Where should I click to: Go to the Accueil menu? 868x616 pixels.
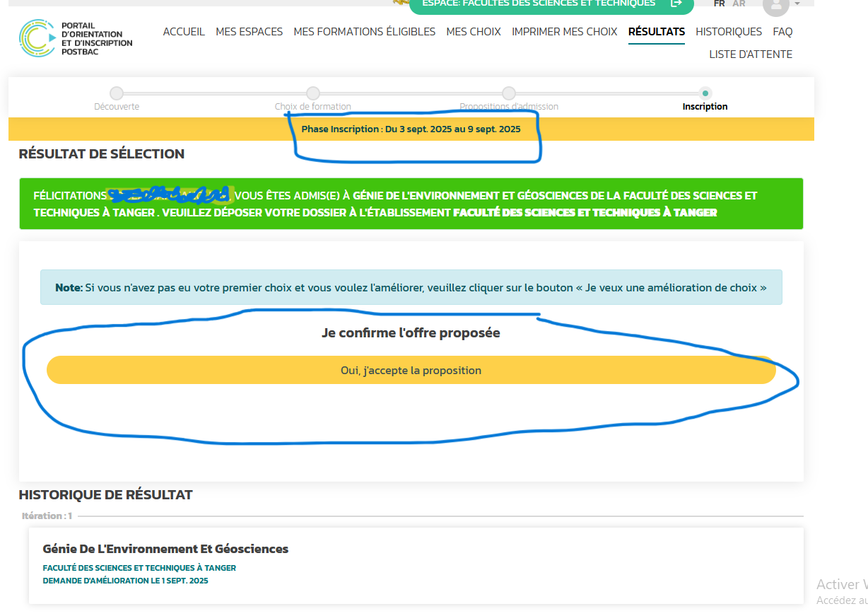point(184,32)
